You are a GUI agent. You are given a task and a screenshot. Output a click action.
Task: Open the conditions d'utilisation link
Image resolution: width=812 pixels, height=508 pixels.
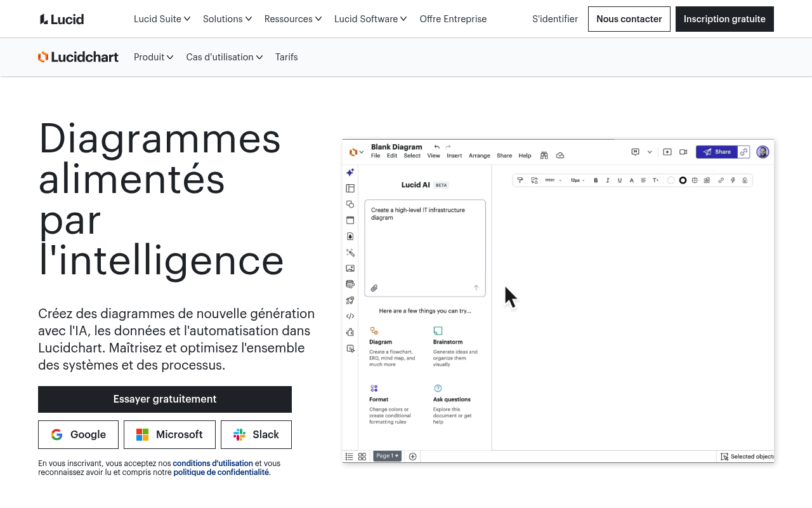[213, 464]
